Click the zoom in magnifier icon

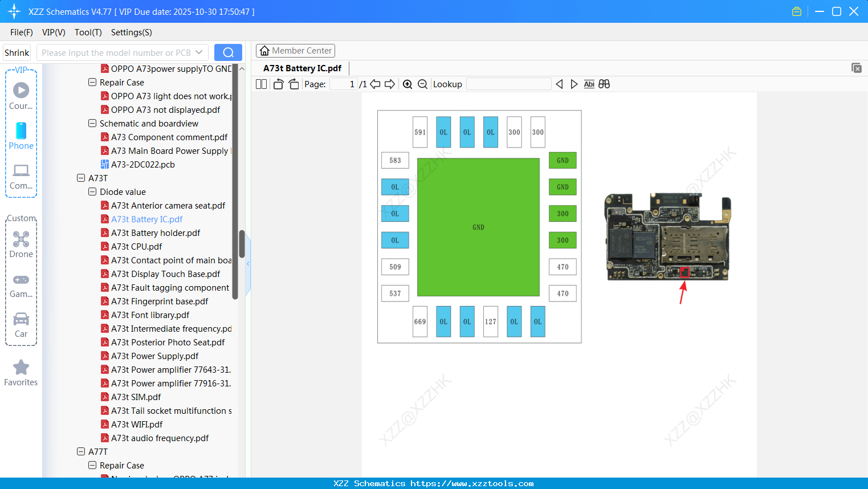(407, 84)
